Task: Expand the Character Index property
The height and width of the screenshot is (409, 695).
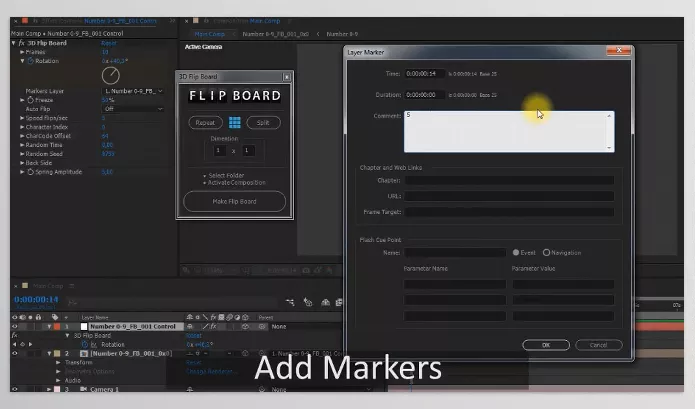Action: click(x=22, y=127)
